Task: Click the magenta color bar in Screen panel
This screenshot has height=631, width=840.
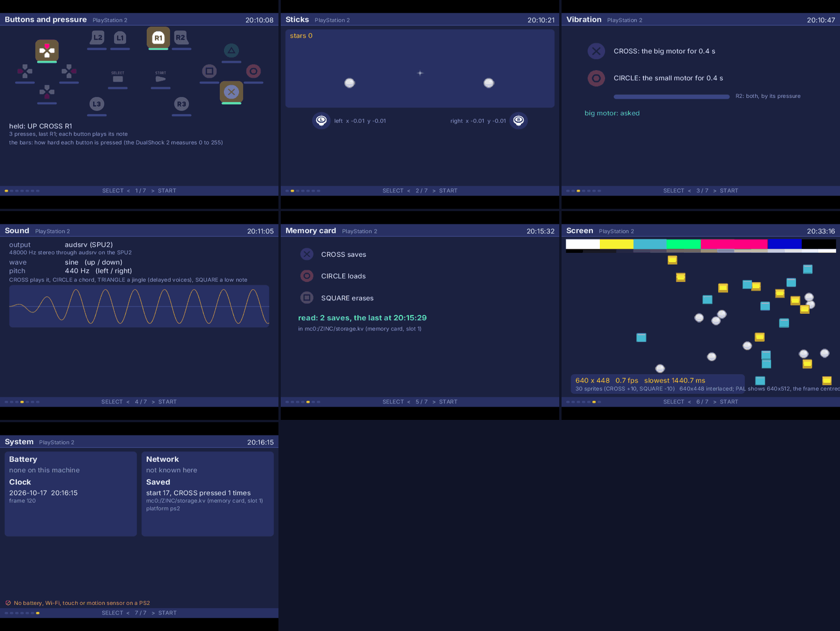Action: (x=734, y=244)
